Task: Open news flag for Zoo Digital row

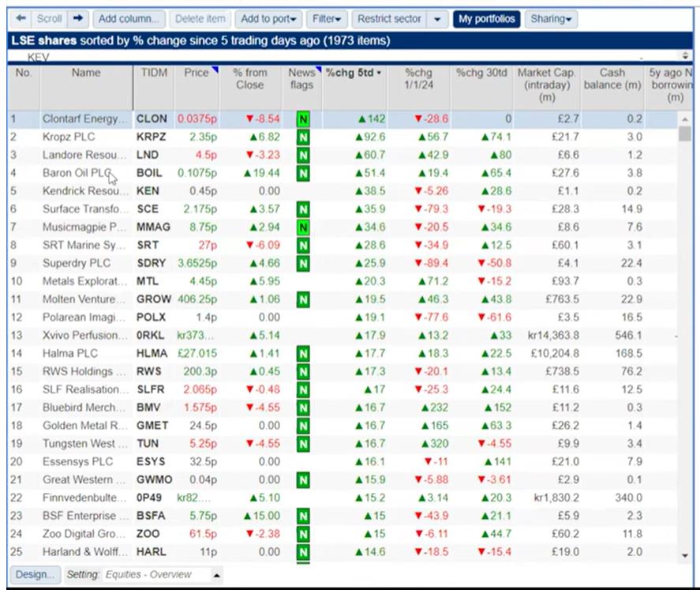Action: (x=303, y=534)
